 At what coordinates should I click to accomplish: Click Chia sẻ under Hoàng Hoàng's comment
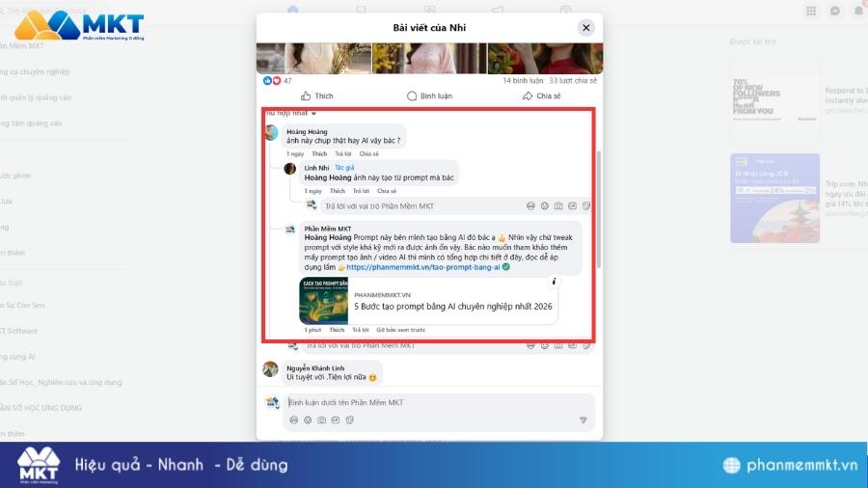pos(368,153)
